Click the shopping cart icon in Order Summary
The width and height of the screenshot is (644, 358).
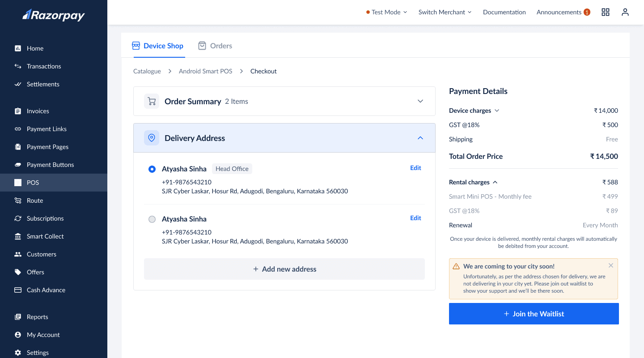152,101
